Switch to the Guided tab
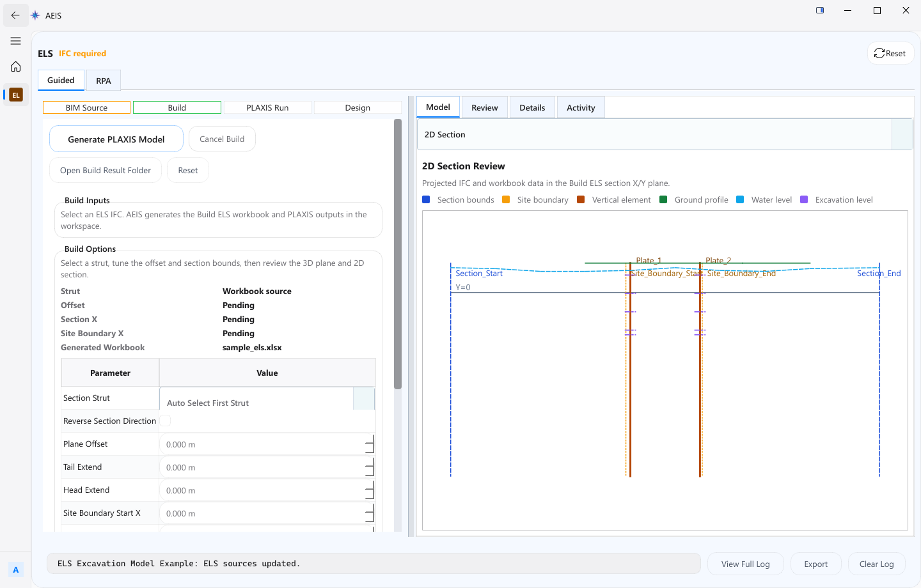 tap(61, 81)
